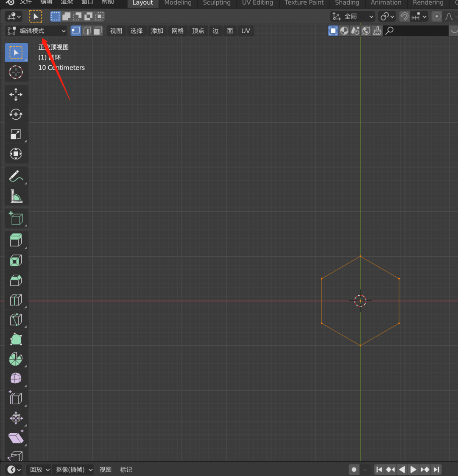Viewport: 458px width, 476px height.
Task: Open the 全局 transform orientation dropdown
Action: [x=353, y=17]
